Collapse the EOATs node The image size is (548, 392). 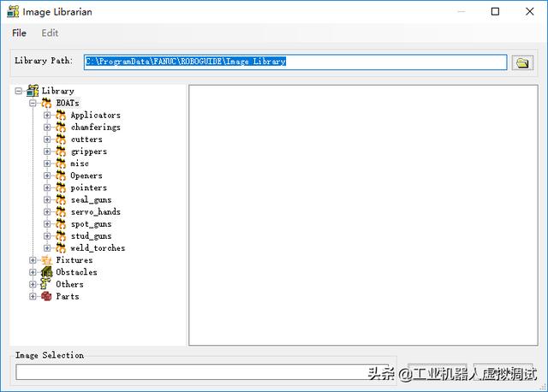(33, 103)
